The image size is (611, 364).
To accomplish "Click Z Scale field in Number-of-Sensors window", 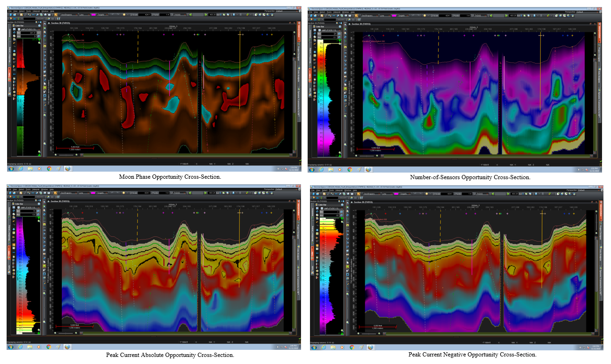I will pyautogui.click(x=445, y=15).
